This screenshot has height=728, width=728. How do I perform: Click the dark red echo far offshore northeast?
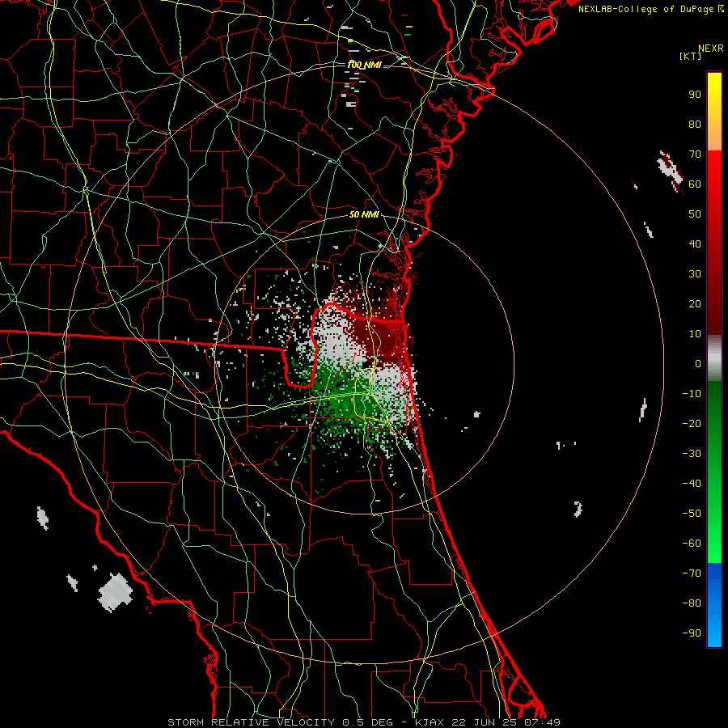point(671,169)
